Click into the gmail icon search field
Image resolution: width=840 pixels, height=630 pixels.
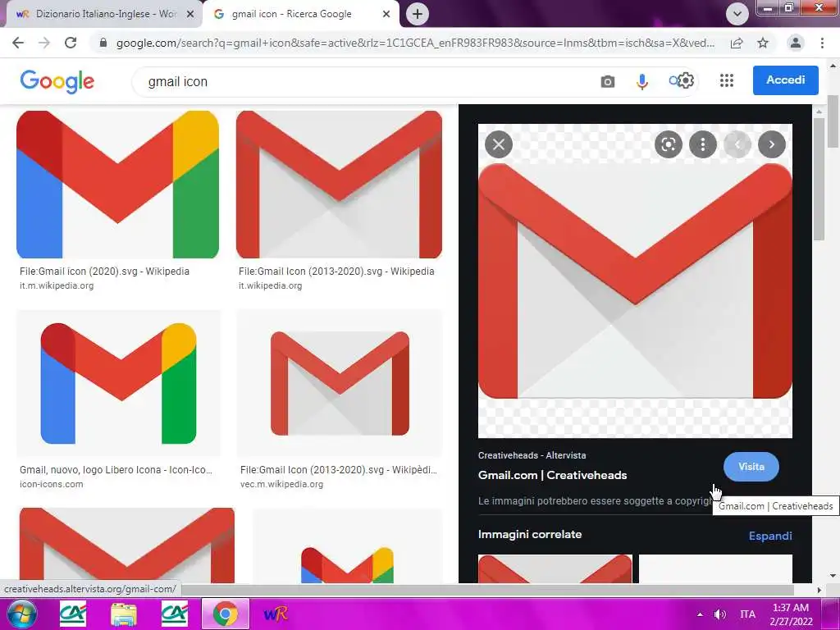tap(364, 81)
